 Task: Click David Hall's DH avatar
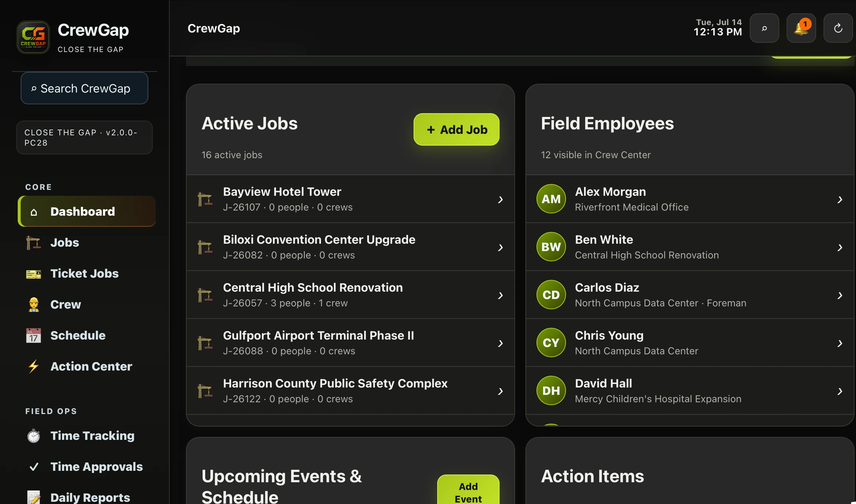click(551, 391)
